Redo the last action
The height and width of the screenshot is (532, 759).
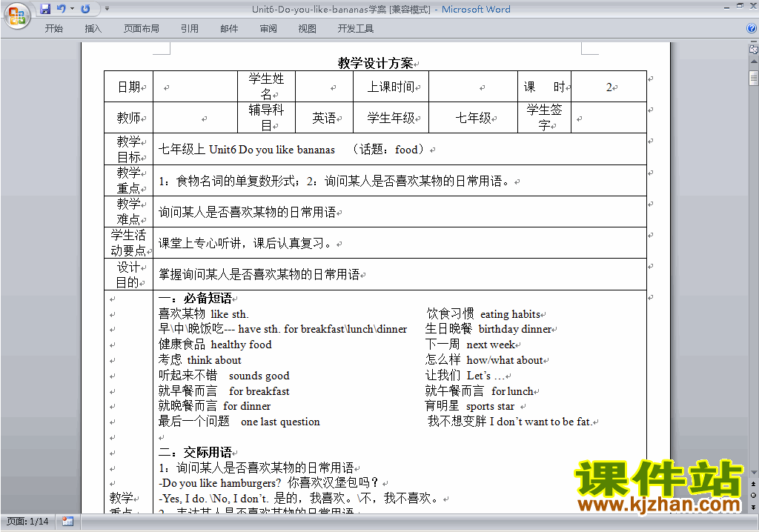tap(85, 9)
